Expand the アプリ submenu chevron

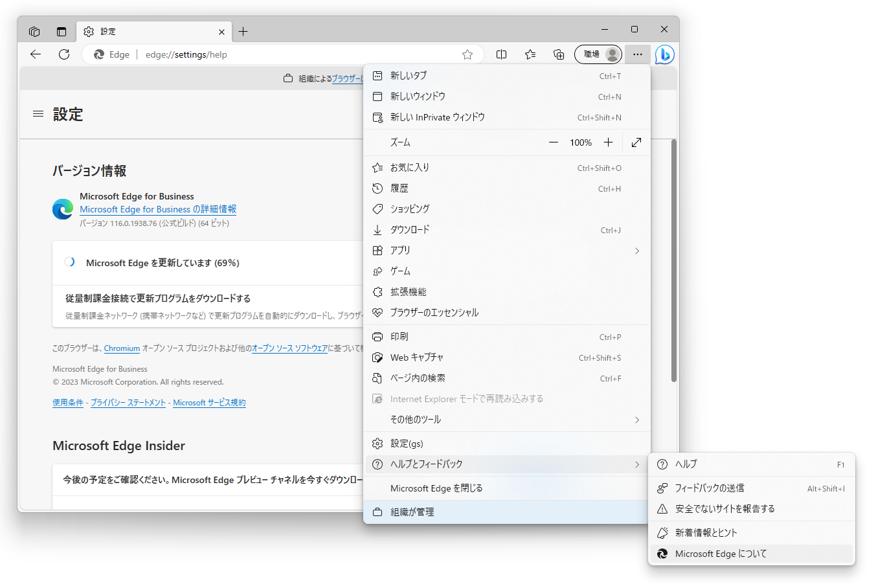(636, 251)
